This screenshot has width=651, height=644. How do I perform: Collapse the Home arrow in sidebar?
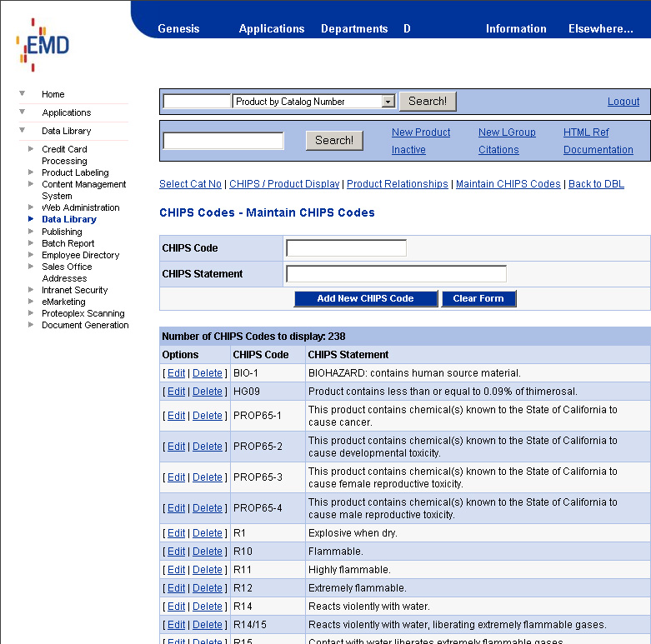tap(23, 93)
